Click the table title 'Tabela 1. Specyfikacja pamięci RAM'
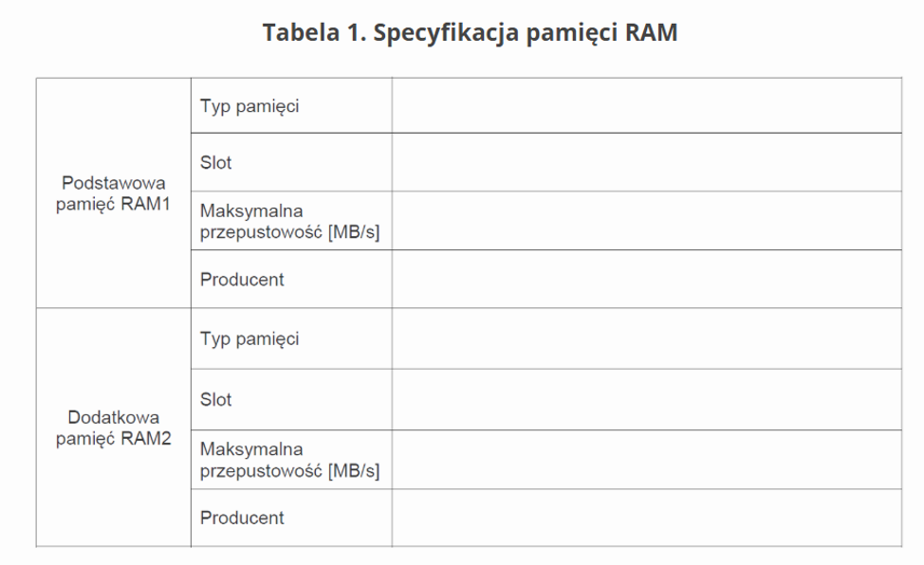The height and width of the screenshot is (565, 924). [470, 32]
